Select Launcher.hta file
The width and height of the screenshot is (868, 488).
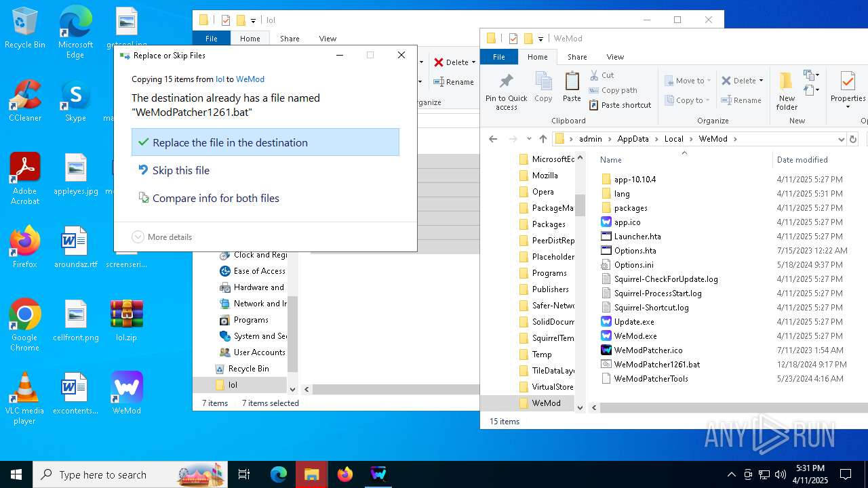tap(637, 237)
